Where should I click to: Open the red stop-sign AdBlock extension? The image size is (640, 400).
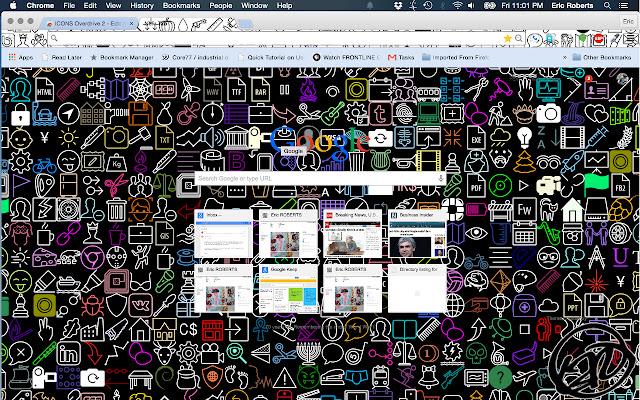pos(599,39)
